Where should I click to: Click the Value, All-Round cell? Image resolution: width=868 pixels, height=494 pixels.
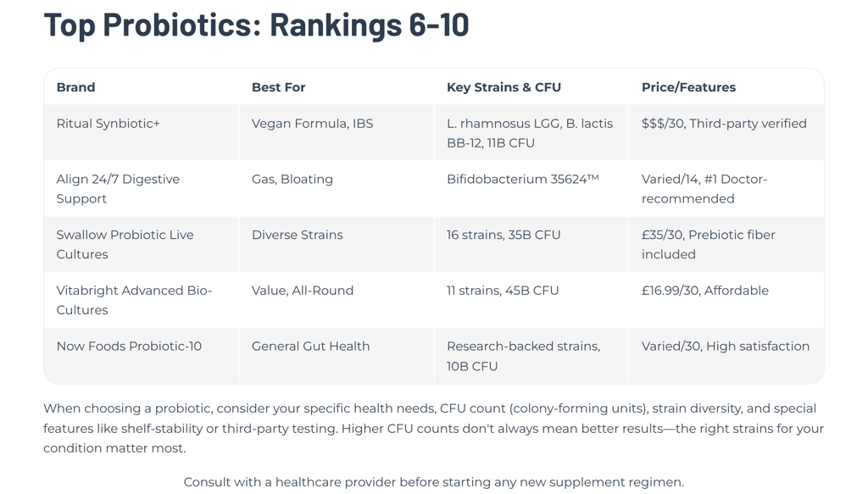pos(337,301)
